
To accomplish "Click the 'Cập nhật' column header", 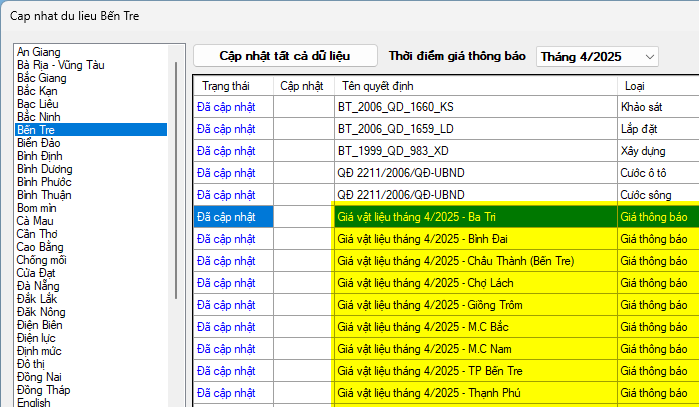I will pyautogui.click(x=304, y=86).
